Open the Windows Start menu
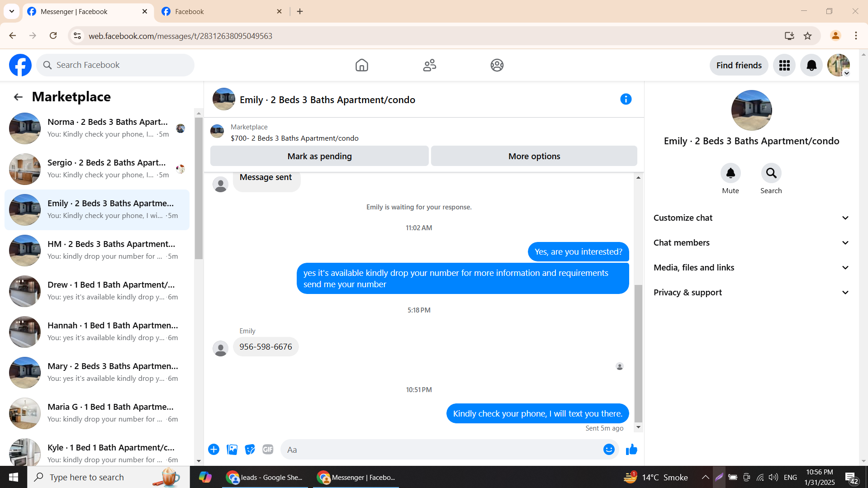This screenshot has width=868, height=488. coord(14,477)
